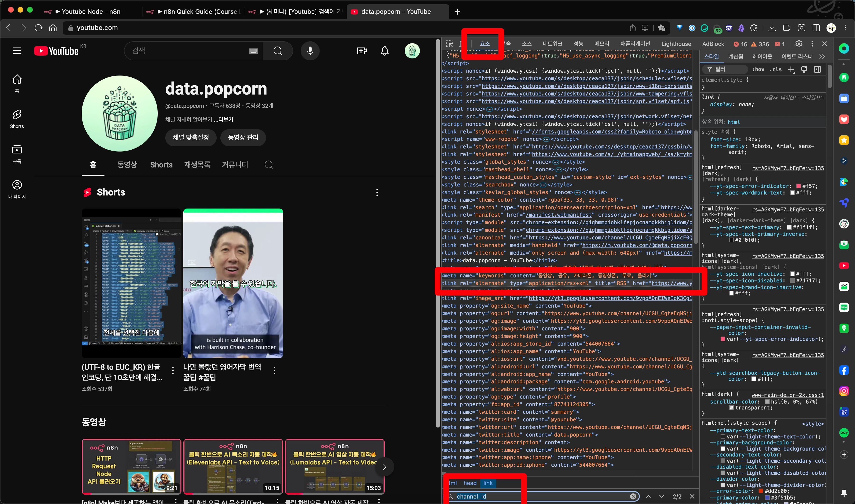
Task: Open the account avatar menu on YouTube
Action: click(x=412, y=51)
